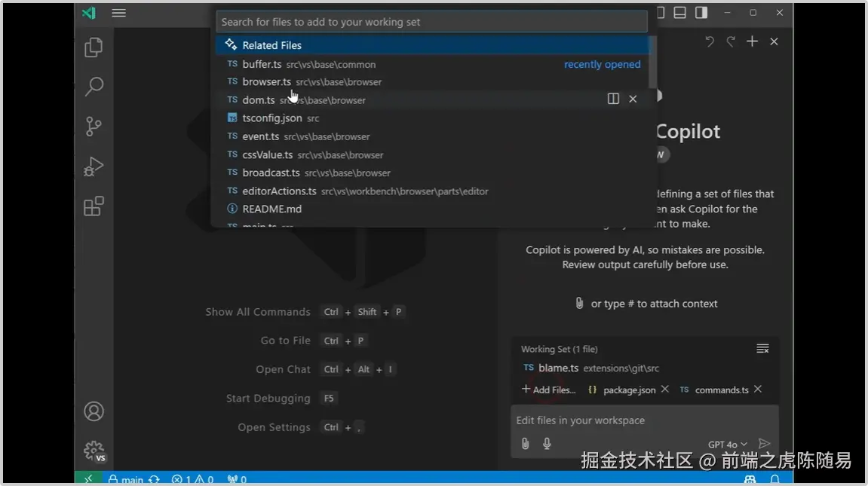Open ports forwarded status item
This screenshot has width=868, height=486.
(x=237, y=479)
